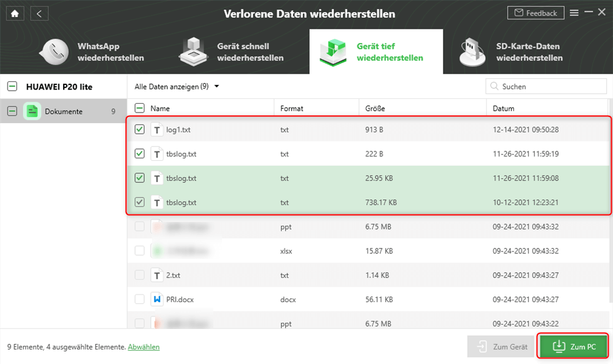Toggle the select-all checkbox beside Name header
The height and width of the screenshot is (364, 613).
click(x=139, y=108)
